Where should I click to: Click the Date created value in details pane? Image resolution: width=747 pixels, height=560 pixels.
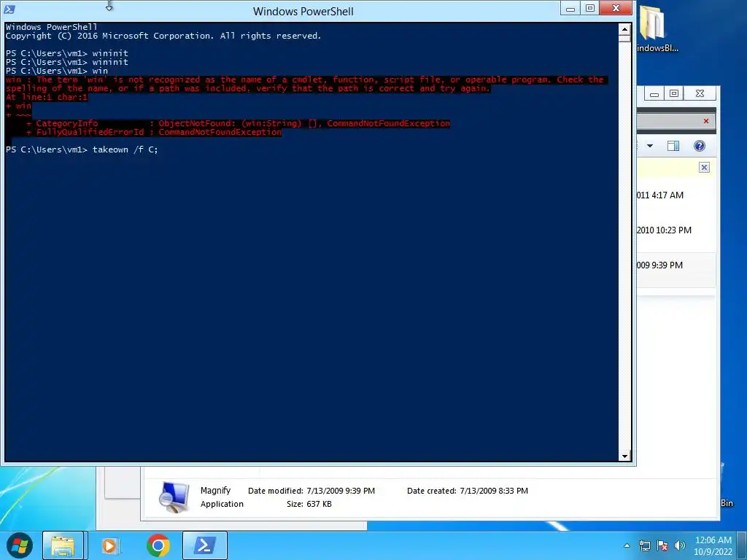click(494, 491)
